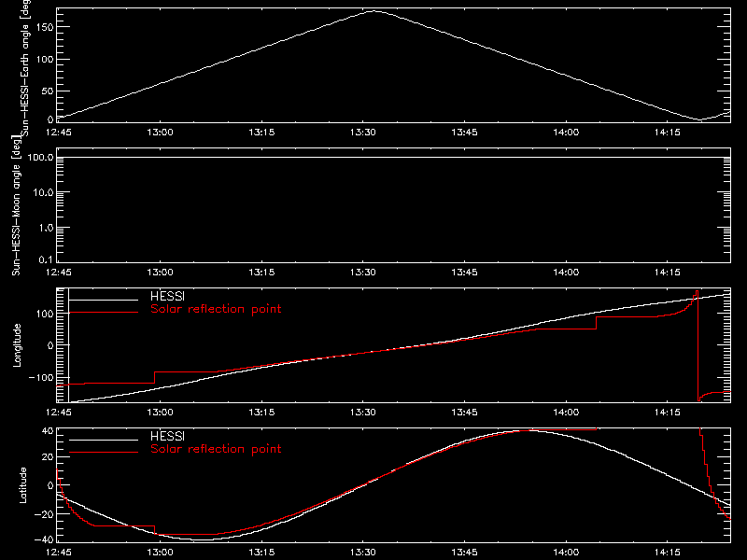This screenshot has width=747, height=560.
Task: Click 14:15 under the Earth angle plot
Action: tap(668, 132)
